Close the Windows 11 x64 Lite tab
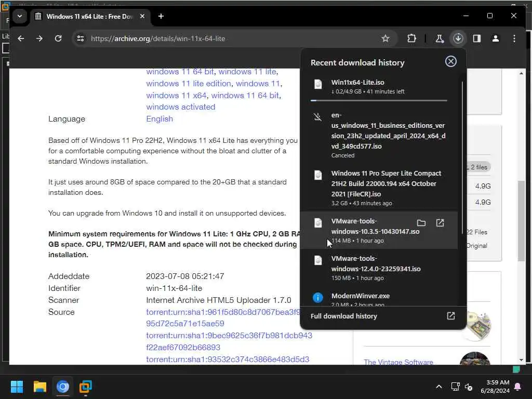The height and width of the screenshot is (399, 532). pyautogui.click(x=142, y=16)
